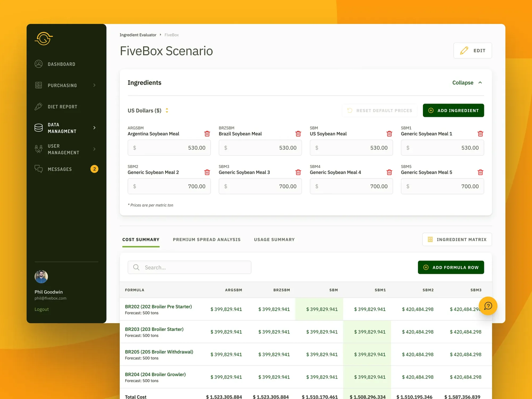This screenshot has height=399, width=532.
Task: Select highlighted SBM cost cell for BR202
Action: pyautogui.click(x=319, y=309)
